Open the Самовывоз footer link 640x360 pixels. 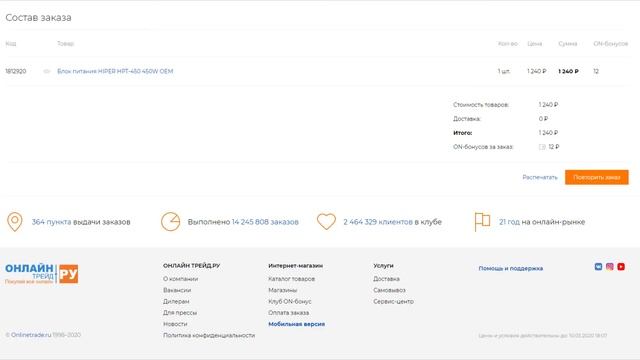click(x=389, y=290)
